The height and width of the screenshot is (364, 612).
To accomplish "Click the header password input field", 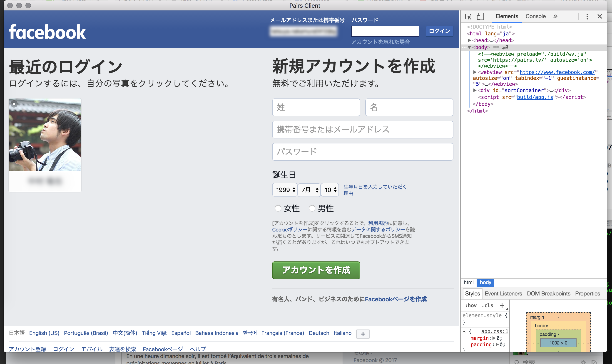I will coord(385,31).
